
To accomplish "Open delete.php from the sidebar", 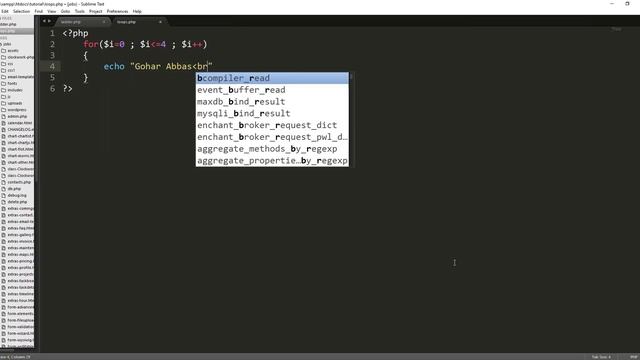I will [17, 202].
